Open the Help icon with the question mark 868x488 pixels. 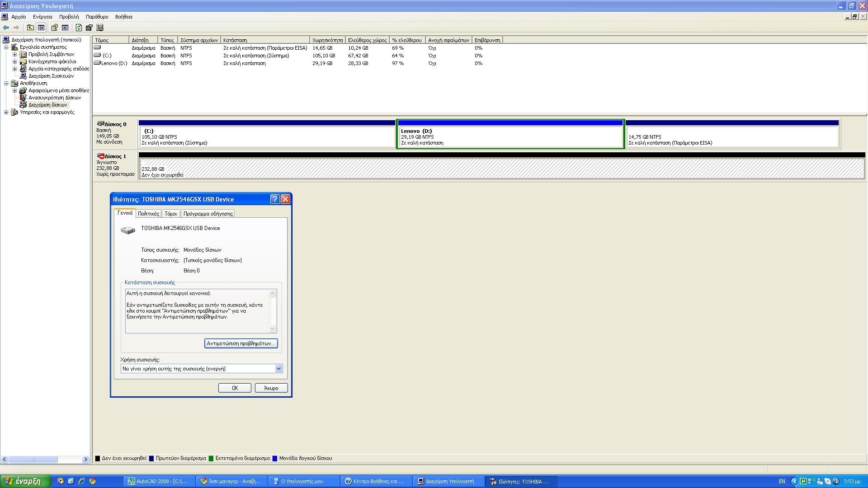pos(55,28)
